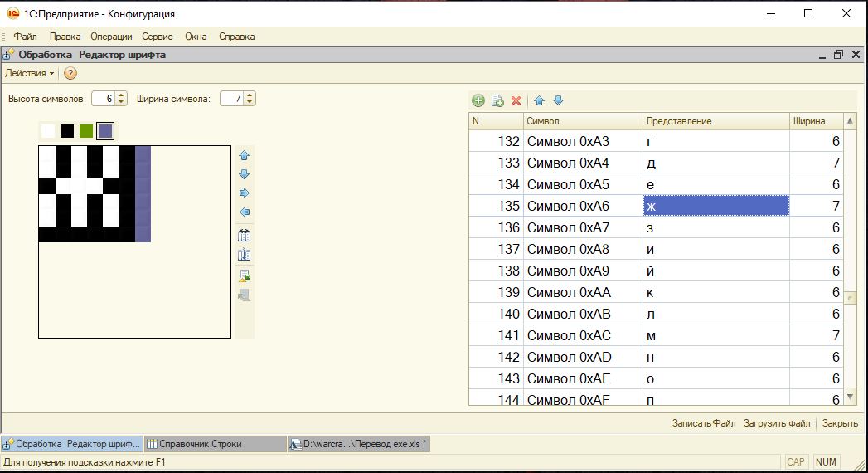Click the Символ column header
868x473 pixels.
(x=583, y=121)
